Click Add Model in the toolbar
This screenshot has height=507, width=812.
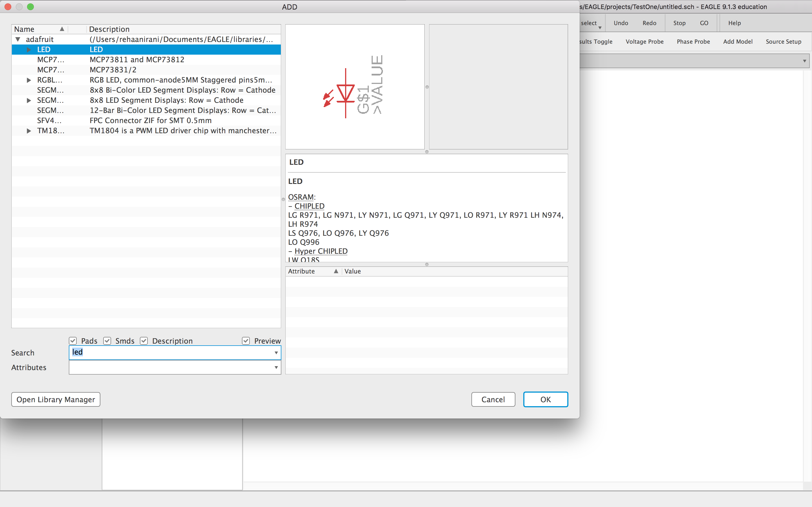(738, 41)
